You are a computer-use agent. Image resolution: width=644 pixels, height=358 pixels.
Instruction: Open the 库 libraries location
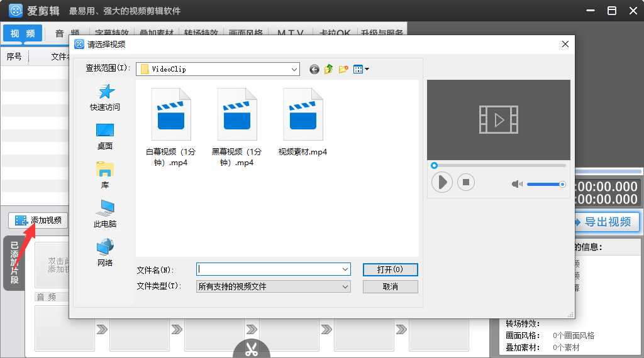click(x=105, y=175)
